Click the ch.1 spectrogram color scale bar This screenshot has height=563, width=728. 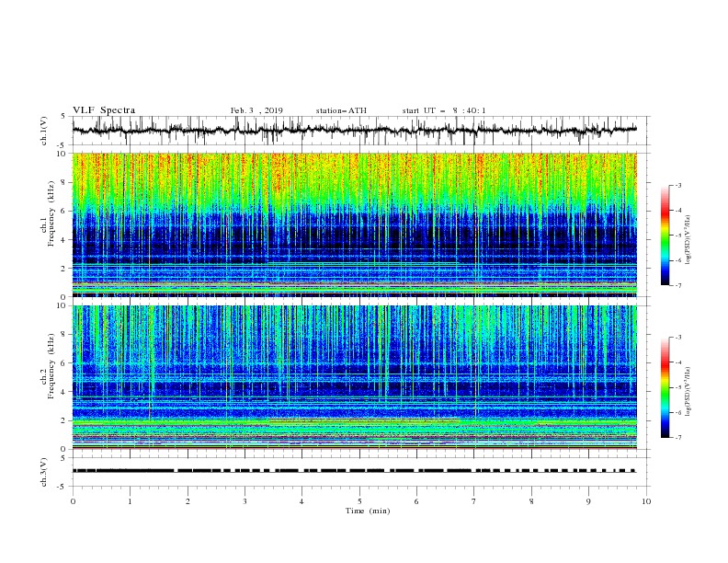click(665, 236)
